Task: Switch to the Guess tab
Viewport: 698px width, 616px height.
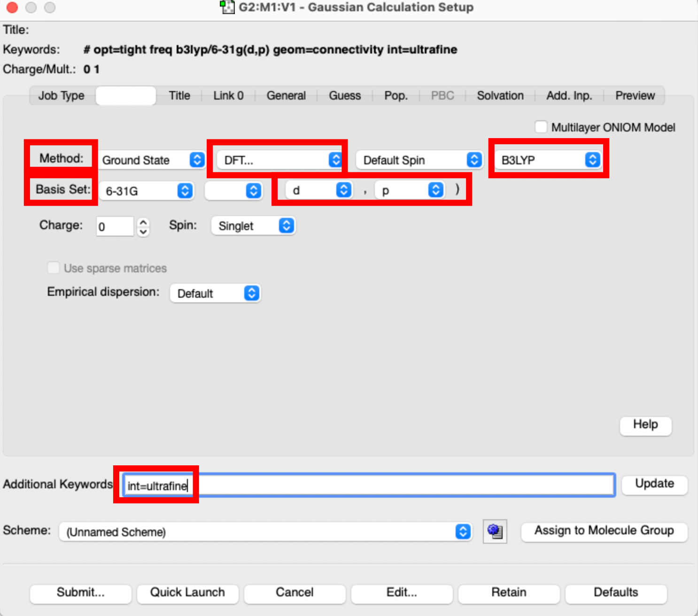Action: (345, 95)
